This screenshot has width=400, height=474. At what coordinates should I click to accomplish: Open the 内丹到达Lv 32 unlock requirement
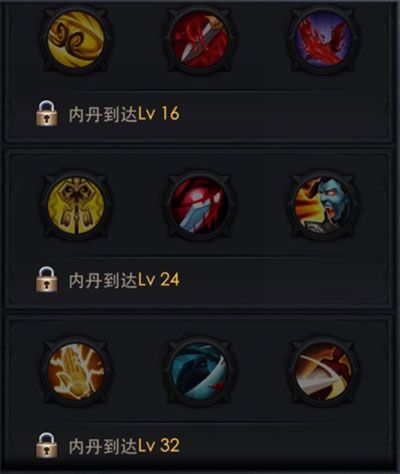coord(124,446)
